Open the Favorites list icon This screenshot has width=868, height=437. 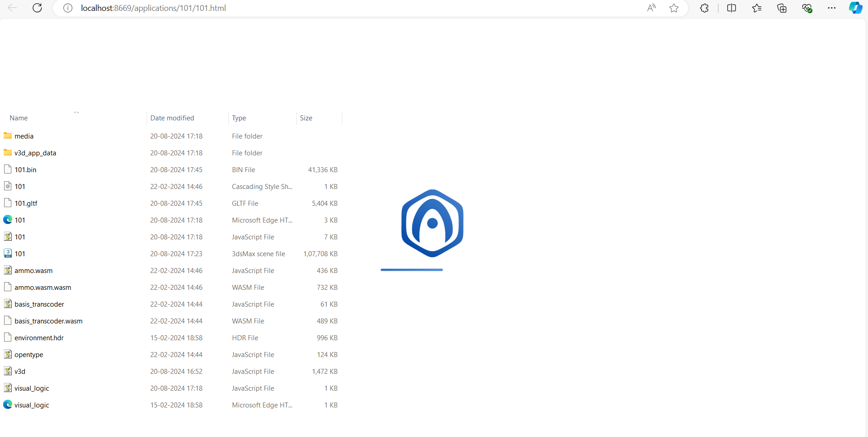757,8
